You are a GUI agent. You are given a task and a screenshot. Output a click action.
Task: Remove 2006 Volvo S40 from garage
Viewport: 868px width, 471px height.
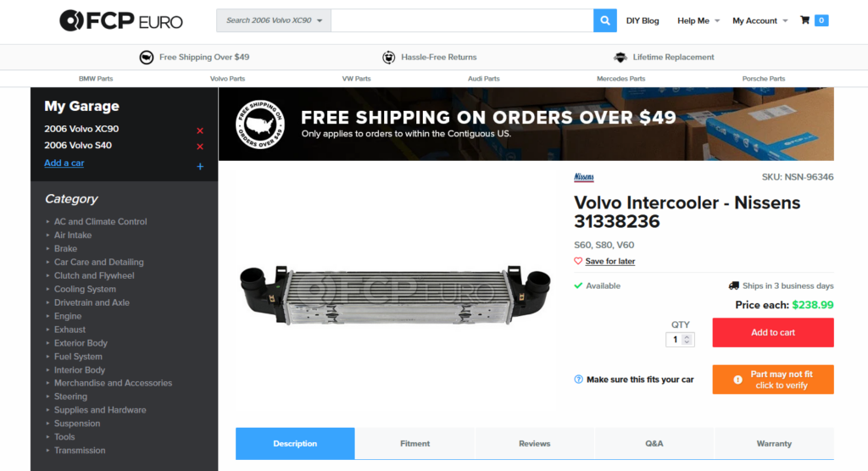pos(200,147)
